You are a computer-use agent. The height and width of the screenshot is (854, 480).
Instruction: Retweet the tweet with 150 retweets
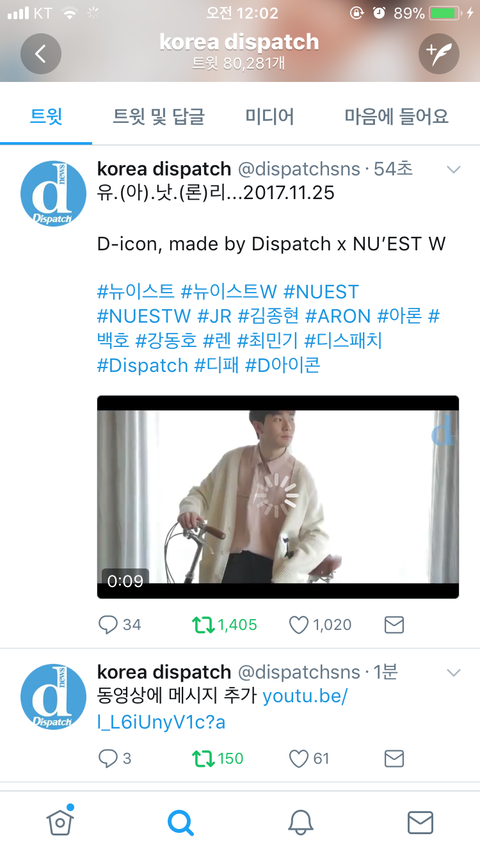pos(202,759)
